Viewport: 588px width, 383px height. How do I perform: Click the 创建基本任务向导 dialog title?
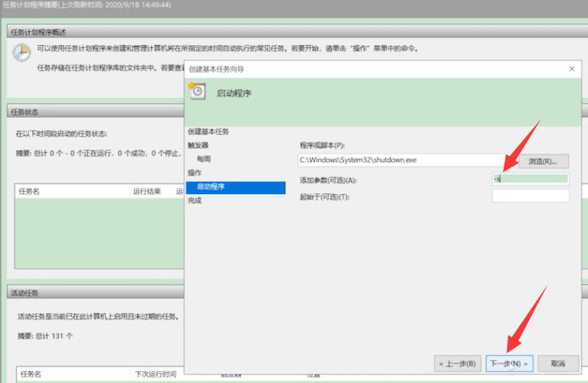(x=216, y=69)
